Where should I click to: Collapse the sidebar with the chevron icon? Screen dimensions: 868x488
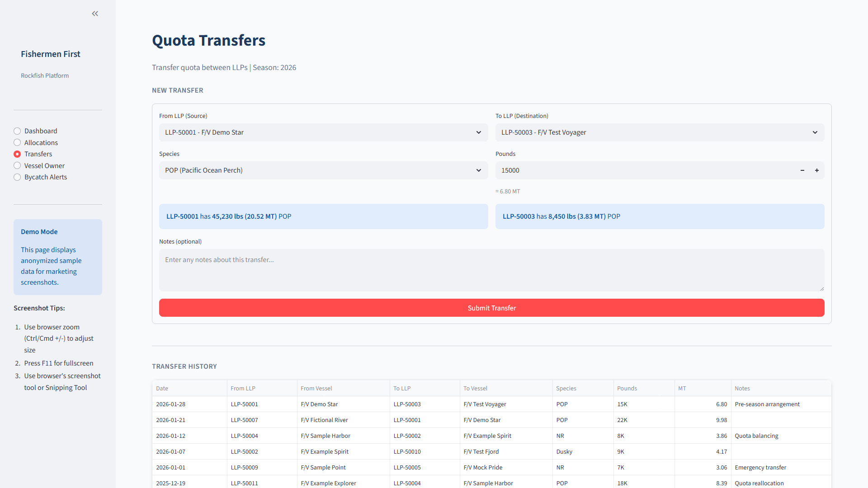coord(95,14)
